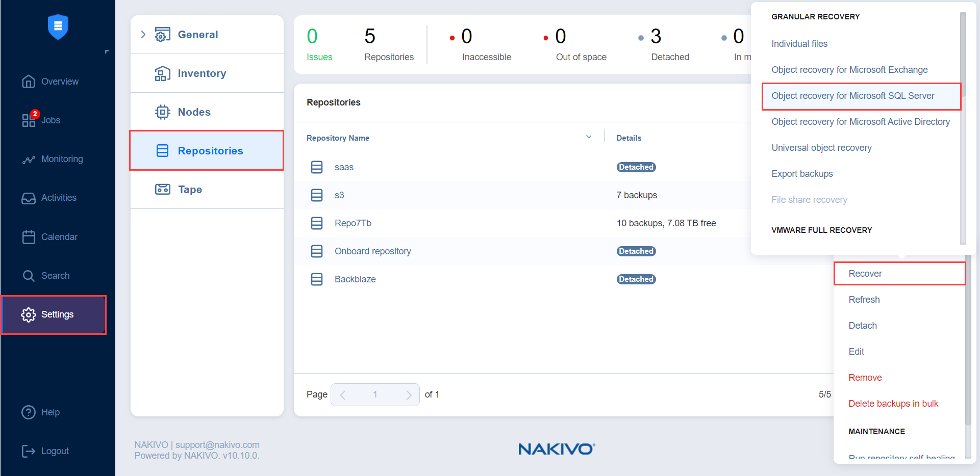The height and width of the screenshot is (476, 980).
Task: Choose Object recovery for Microsoft Exchange
Action: pos(849,70)
